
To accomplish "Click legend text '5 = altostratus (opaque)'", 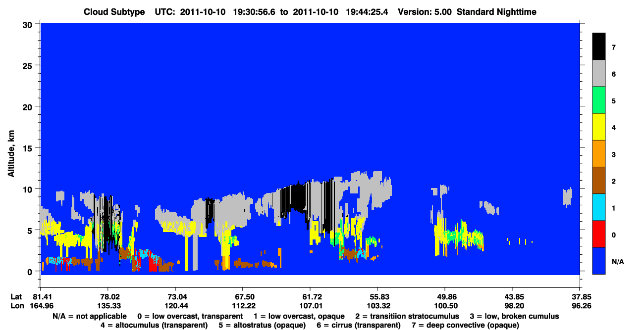I will [x=262, y=325].
